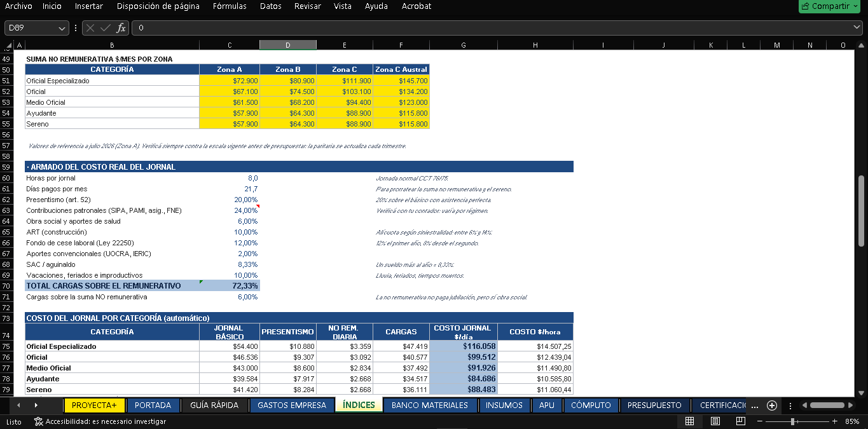Switch to Page Break Preview icon
This screenshot has width=868, height=429.
740,421
